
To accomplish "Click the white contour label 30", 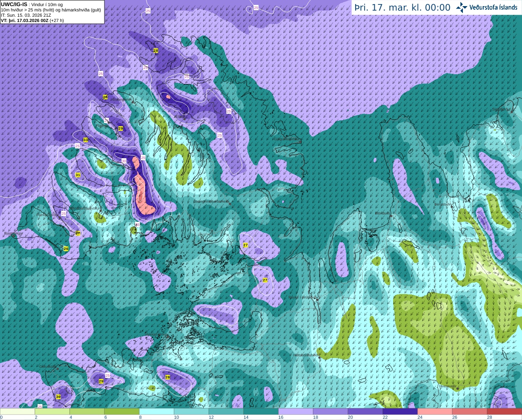I will pos(124,161).
